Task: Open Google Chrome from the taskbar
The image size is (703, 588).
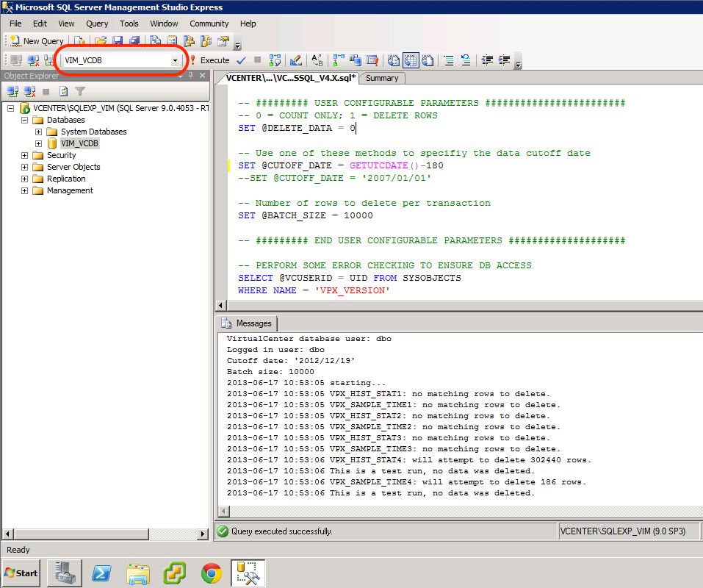Action: pyautogui.click(x=211, y=573)
